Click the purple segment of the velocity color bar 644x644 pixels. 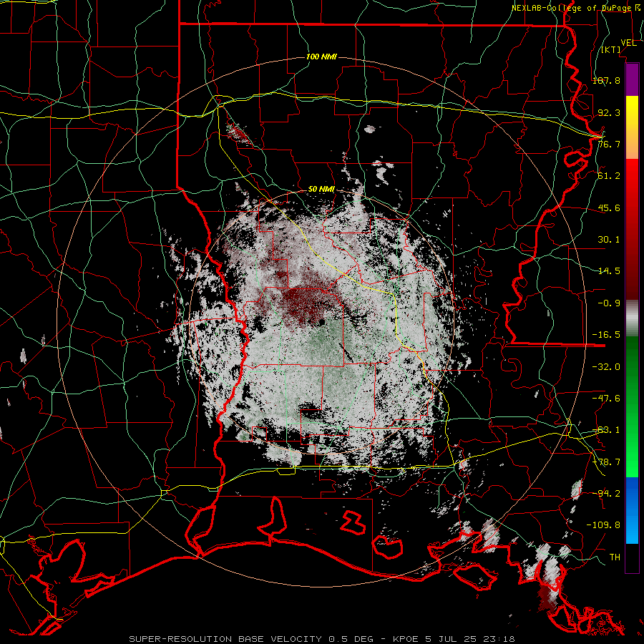coord(632,80)
